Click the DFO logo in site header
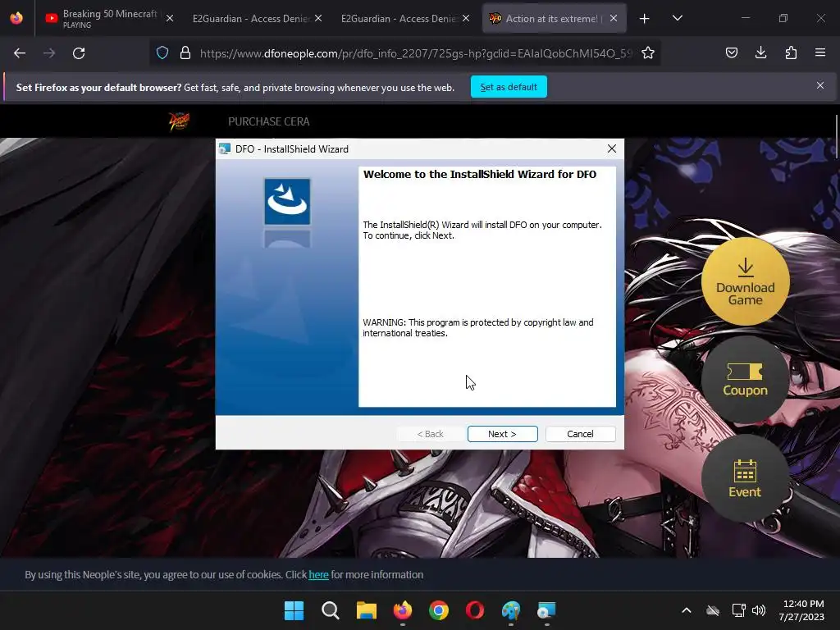 179,121
